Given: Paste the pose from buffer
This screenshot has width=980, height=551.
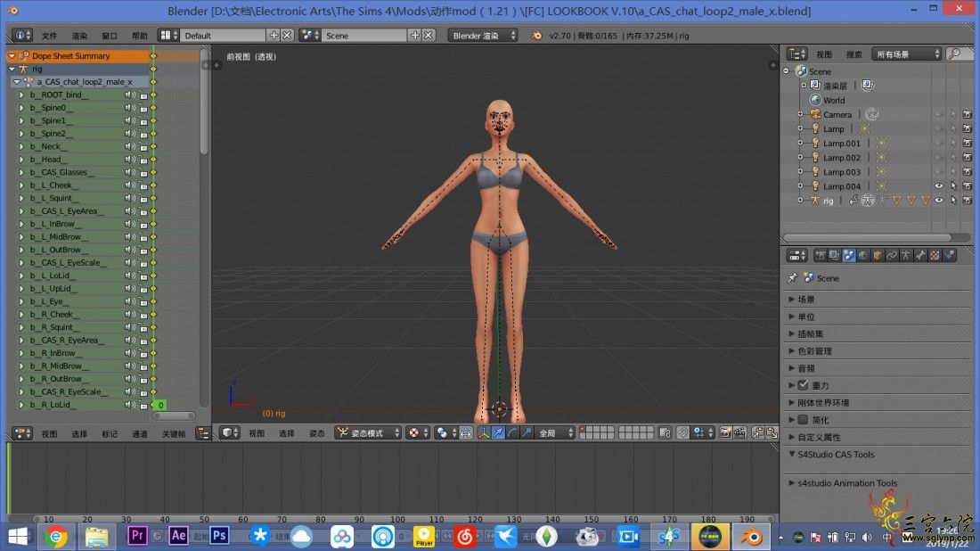Looking at the screenshot, I should click(772, 432).
